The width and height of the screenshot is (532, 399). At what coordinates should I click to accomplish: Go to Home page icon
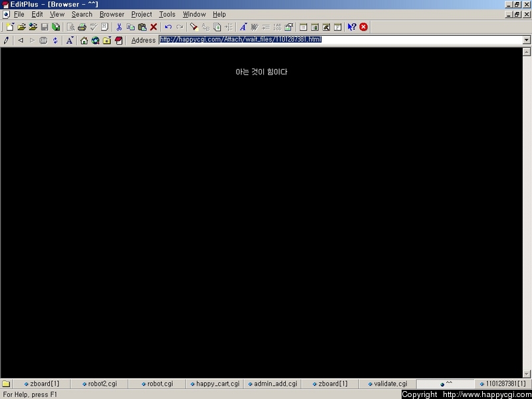84,41
